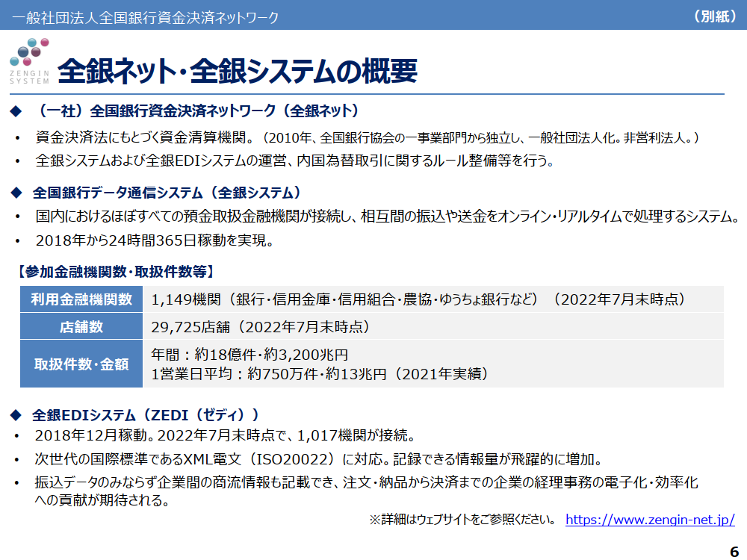Click the note ※詳細はウェブサイトをご参照ください。
Image resolution: width=747 pixels, height=560 pixels.
point(462,519)
